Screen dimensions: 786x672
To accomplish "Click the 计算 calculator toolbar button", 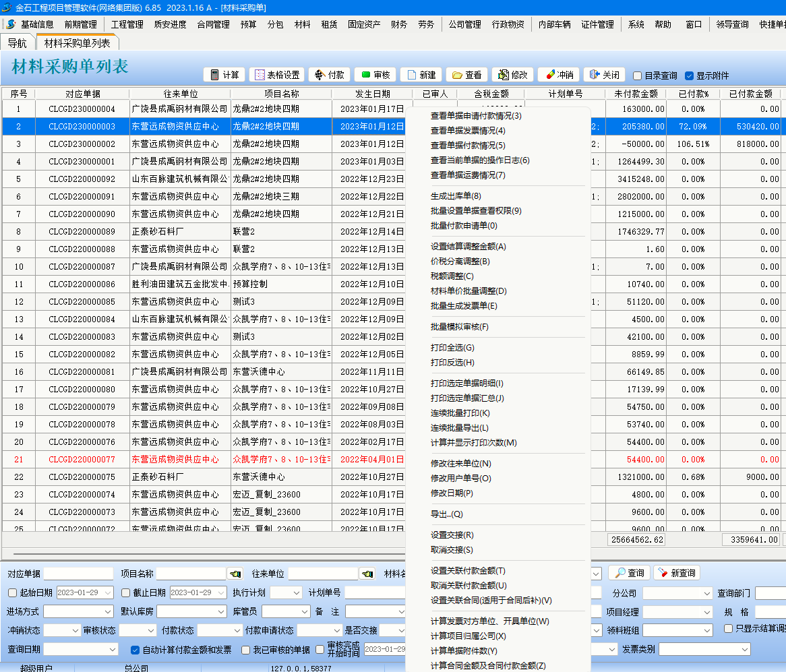I will (224, 75).
